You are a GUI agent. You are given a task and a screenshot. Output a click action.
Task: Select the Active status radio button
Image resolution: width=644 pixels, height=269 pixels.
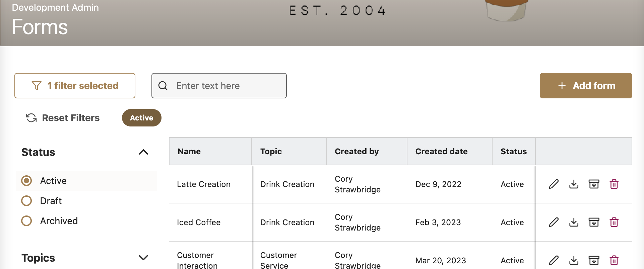(x=26, y=181)
